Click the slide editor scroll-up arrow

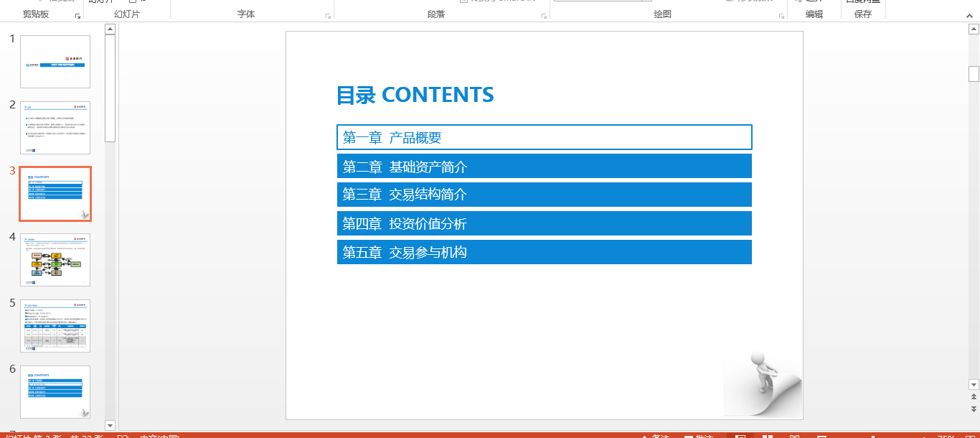(974, 29)
